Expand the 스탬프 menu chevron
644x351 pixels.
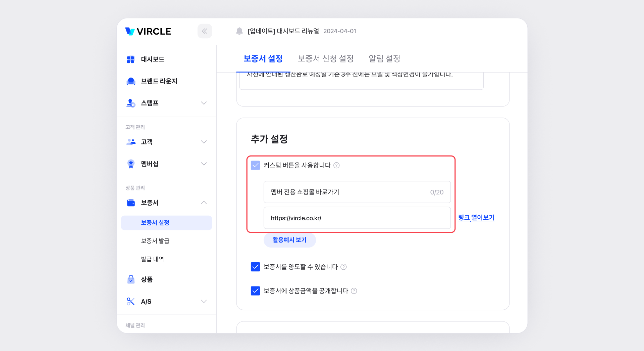click(204, 103)
